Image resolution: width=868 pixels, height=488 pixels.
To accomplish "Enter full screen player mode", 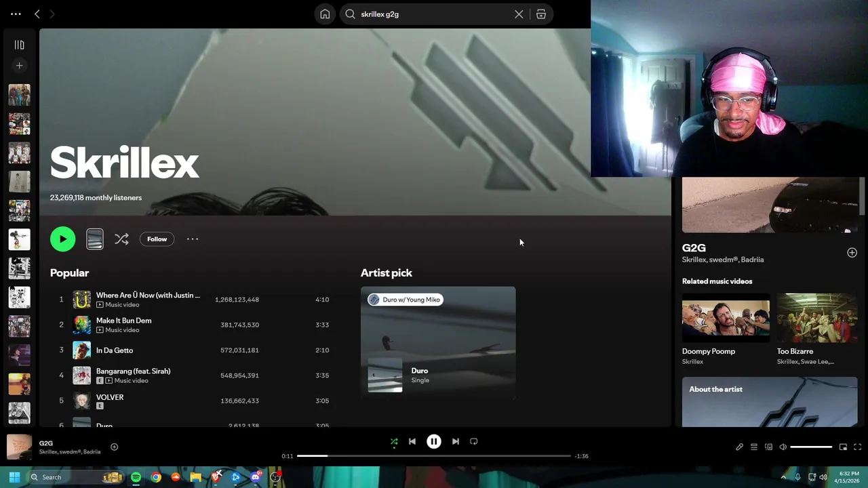I will point(858,447).
